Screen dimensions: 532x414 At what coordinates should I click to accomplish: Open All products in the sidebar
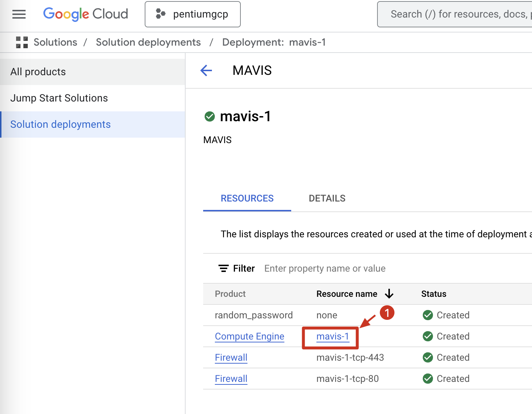click(x=38, y=72)
